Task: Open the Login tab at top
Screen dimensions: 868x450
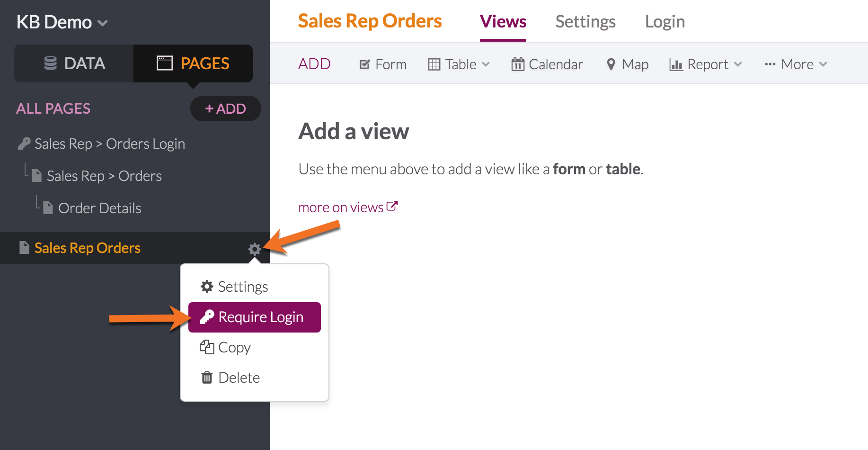Action: tap(665, 21)
